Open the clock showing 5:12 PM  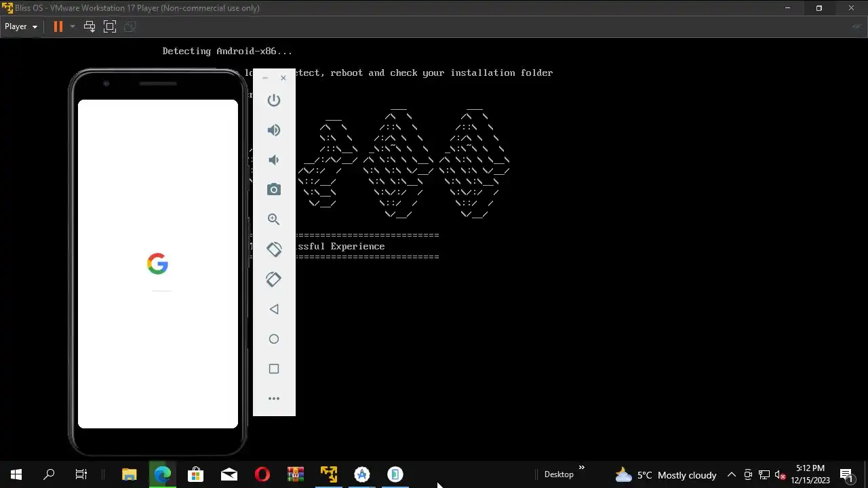coord(810,474)
